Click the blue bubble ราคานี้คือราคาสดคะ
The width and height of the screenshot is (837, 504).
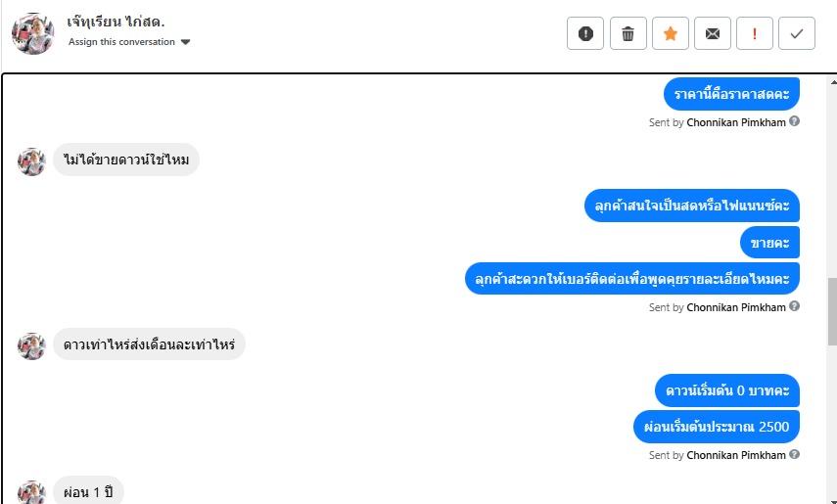pyautogui.click(x=731, y=94)
